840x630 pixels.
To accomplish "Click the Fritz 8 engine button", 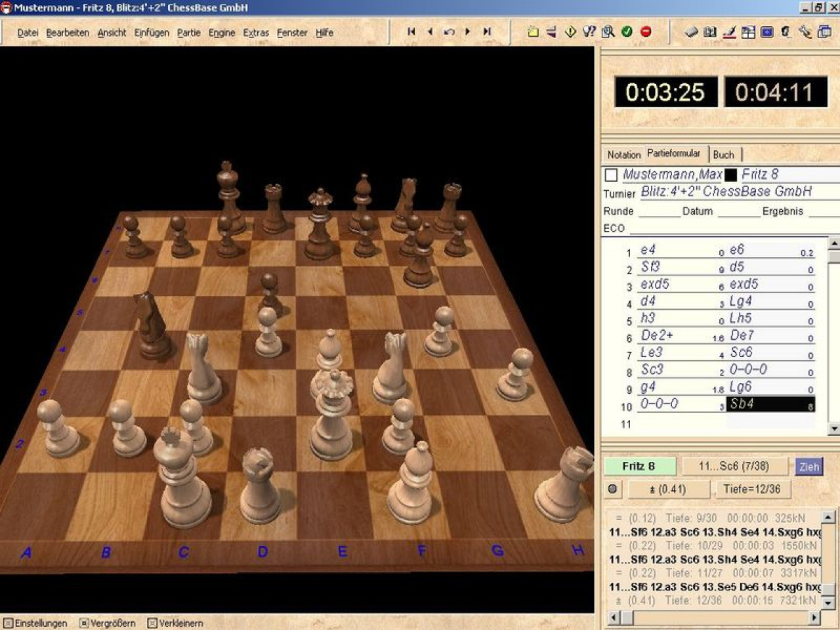I will pyautogui.click(x=639, y=466).
